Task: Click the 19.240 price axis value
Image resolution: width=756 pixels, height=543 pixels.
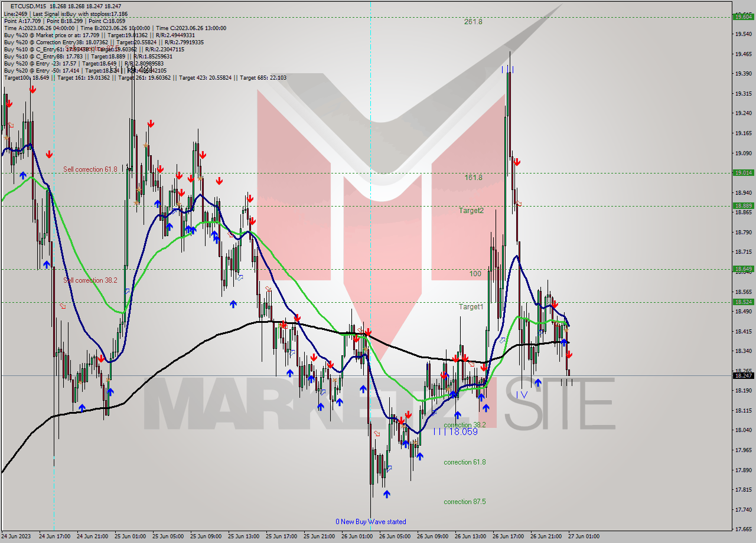Action: point(743,113)
